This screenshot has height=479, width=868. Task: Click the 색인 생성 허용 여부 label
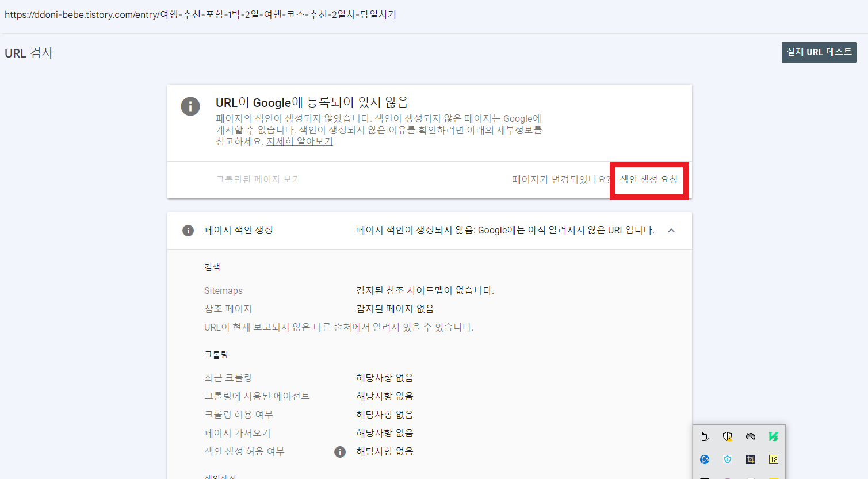244,452
